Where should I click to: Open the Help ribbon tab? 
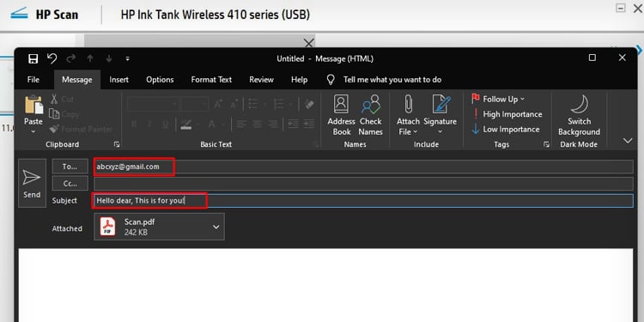point(299,80)
